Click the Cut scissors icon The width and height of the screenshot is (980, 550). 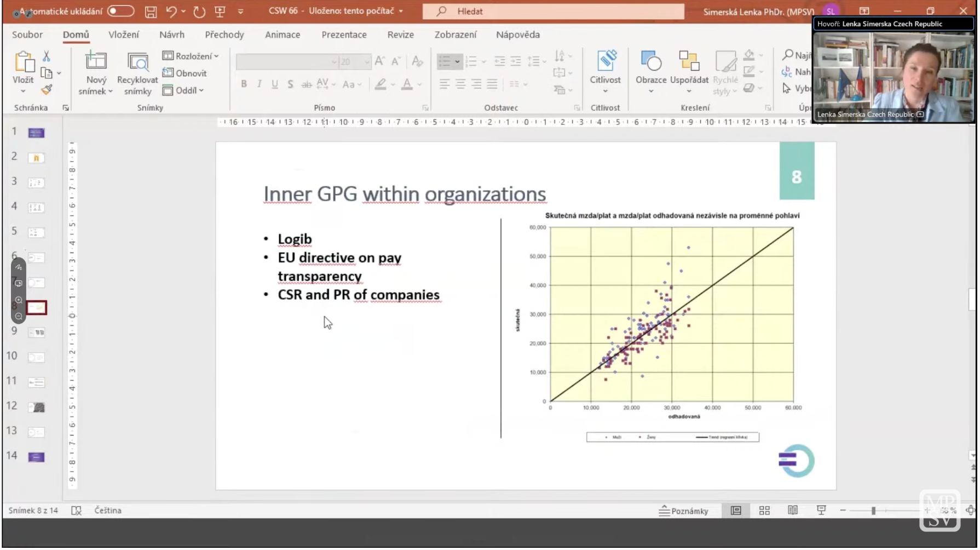pos(47,56)
